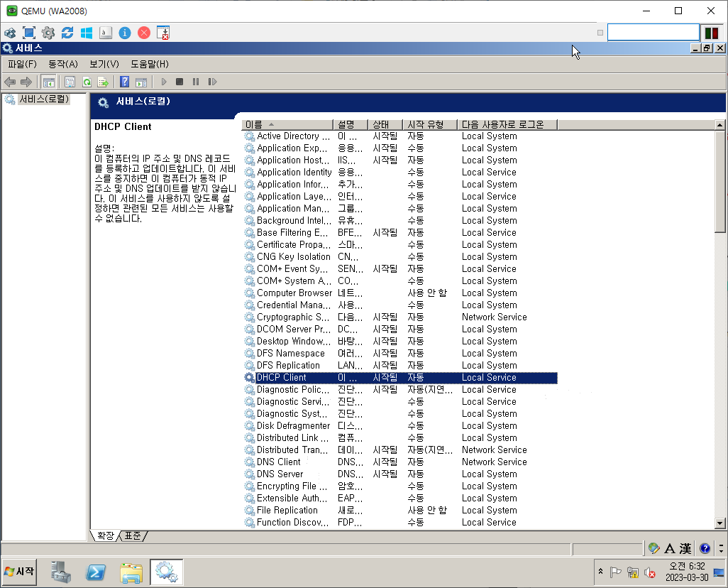Image resolution: width=728 pixels, height=588 pixels.
Task: Click the Services gear taskbar button
Action: click(x=166, y=572)
